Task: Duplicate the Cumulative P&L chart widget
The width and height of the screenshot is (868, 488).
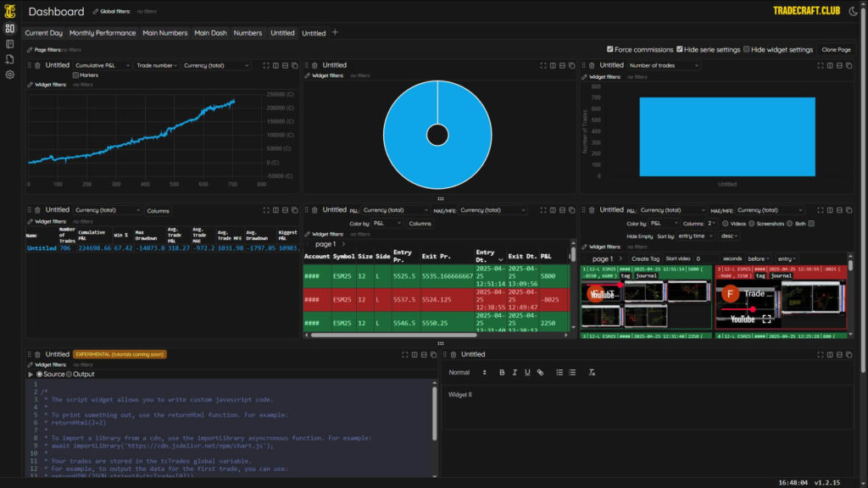Action: [x=295, y=65]
